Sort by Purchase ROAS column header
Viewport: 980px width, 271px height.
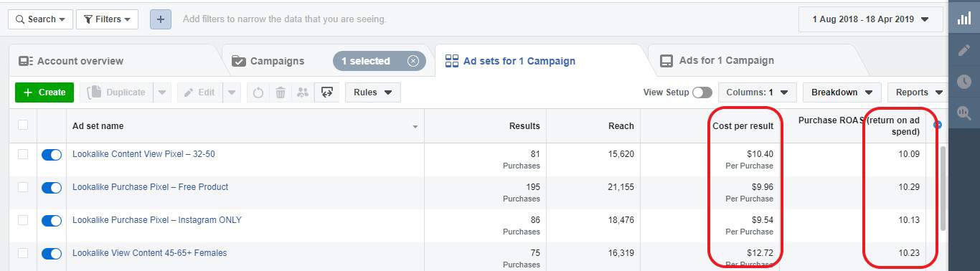[x=859, y=126]
